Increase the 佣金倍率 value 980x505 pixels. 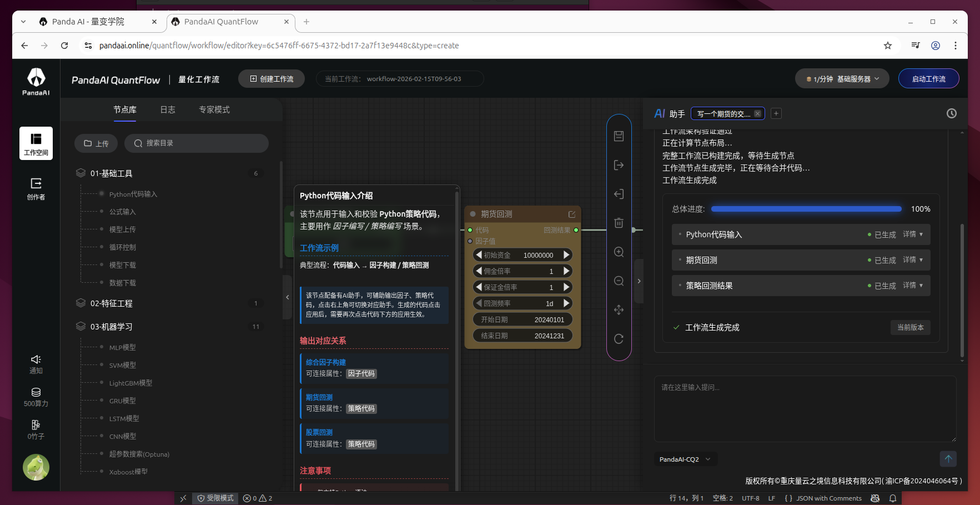[x=566, y=271]
